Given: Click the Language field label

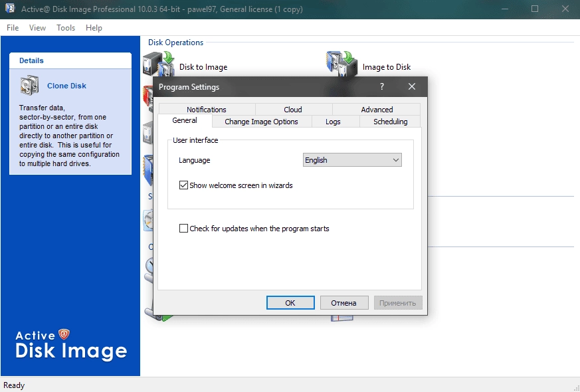Looking at the screenshot, I should pyautogui.click(x=195, y=160).
